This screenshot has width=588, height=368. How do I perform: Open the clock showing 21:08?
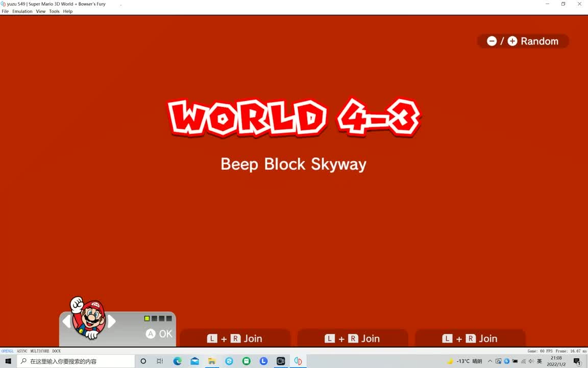click(556, 361)
